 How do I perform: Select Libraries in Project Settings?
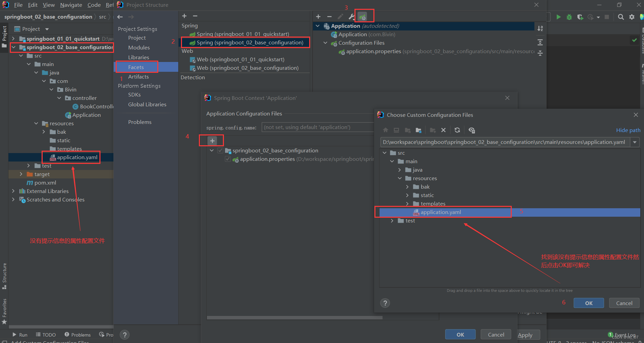[x=138, y=58]
